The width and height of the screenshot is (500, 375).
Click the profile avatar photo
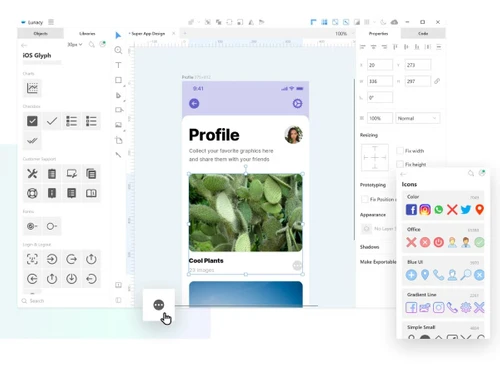pos(294,135)
